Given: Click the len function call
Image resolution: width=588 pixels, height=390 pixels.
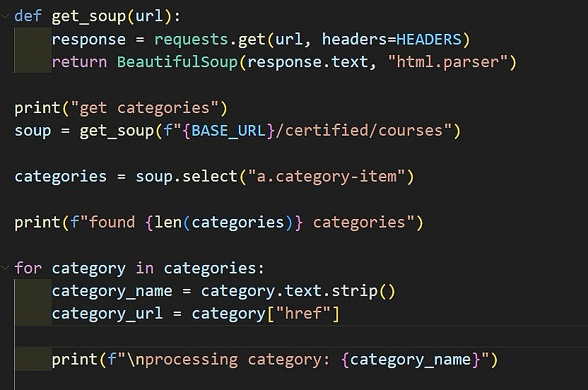Looking at the screenshot, I should tap(168, 223).
